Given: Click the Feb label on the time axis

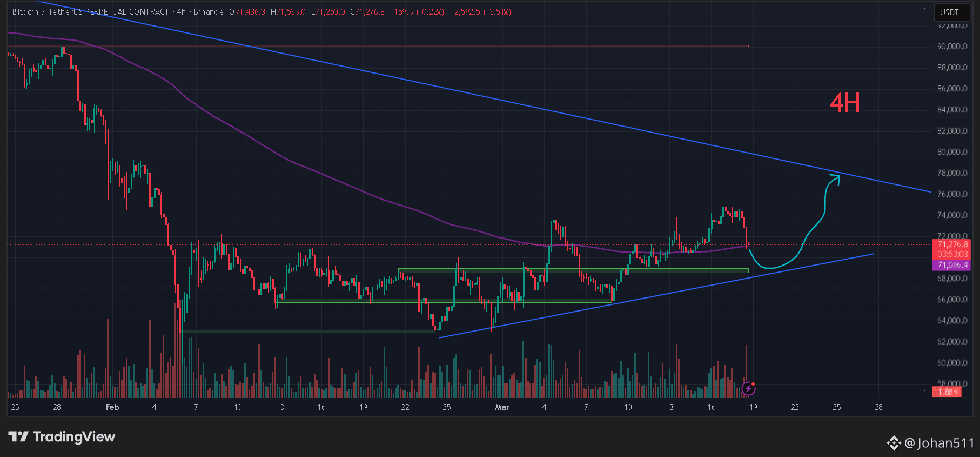Looking at the screenshot, I should coord(112,407).
